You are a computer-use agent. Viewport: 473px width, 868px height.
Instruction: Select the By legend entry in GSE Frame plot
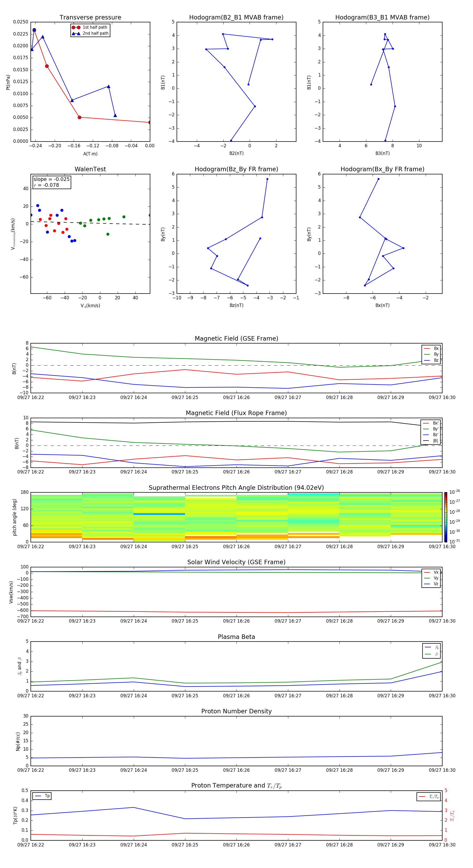point(431,354)
